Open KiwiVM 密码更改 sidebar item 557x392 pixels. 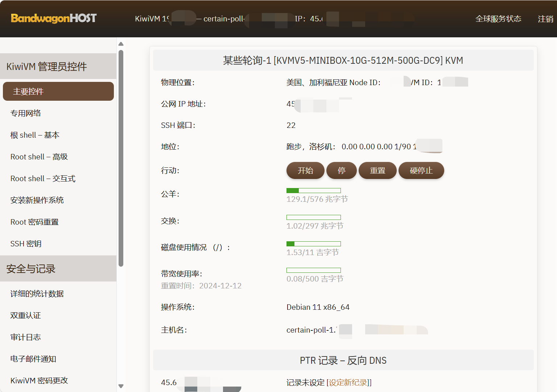click(x=39, y=380)
